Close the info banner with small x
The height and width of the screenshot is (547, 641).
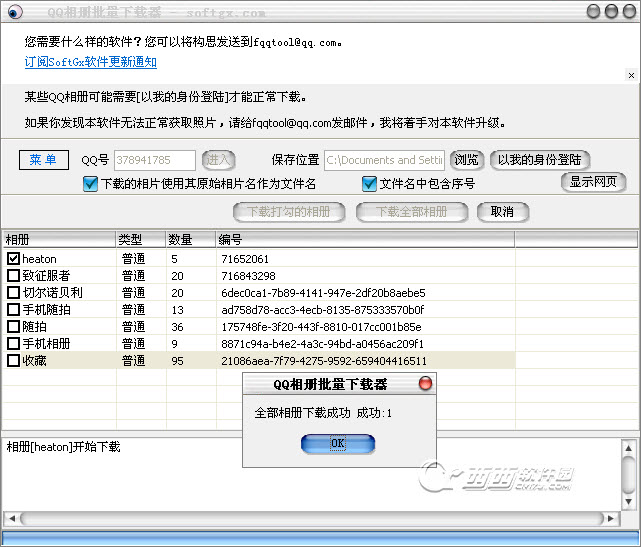point(631,75)
